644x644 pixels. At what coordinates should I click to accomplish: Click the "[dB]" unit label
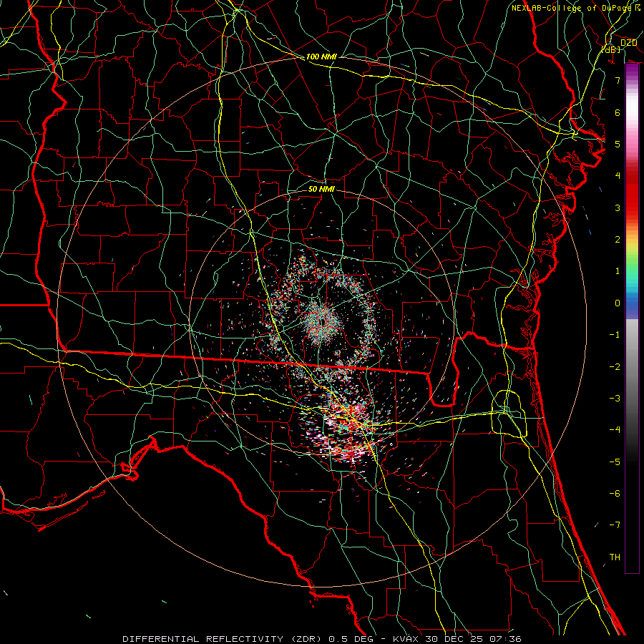611,49
